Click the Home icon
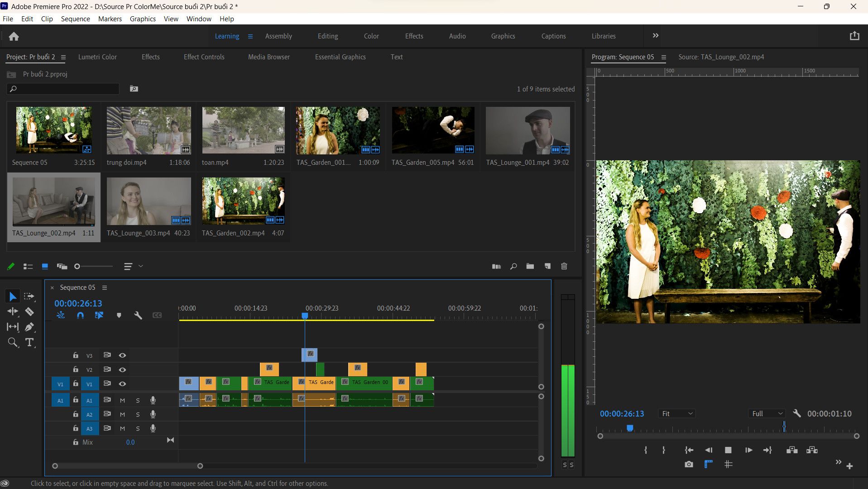The width and height of the screenshot is (868, 489). pos(14,36)
